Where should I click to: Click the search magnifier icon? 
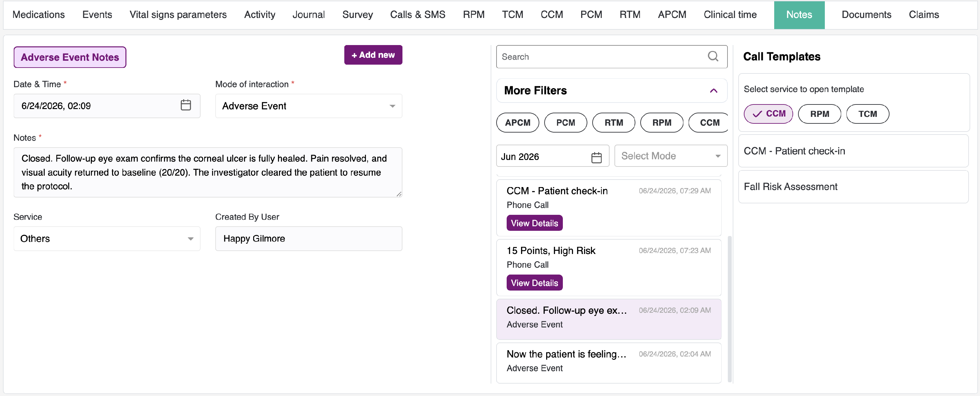pos(713,56)
